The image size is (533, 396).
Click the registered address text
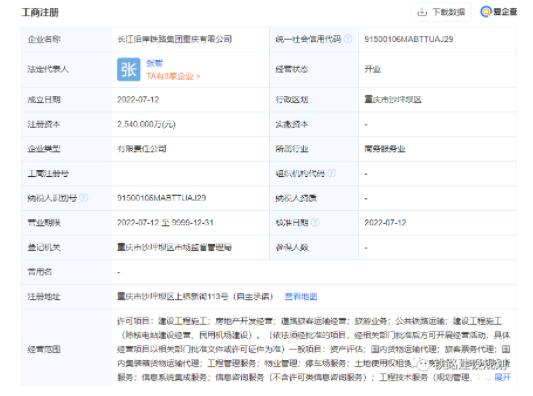coord(195,296)
